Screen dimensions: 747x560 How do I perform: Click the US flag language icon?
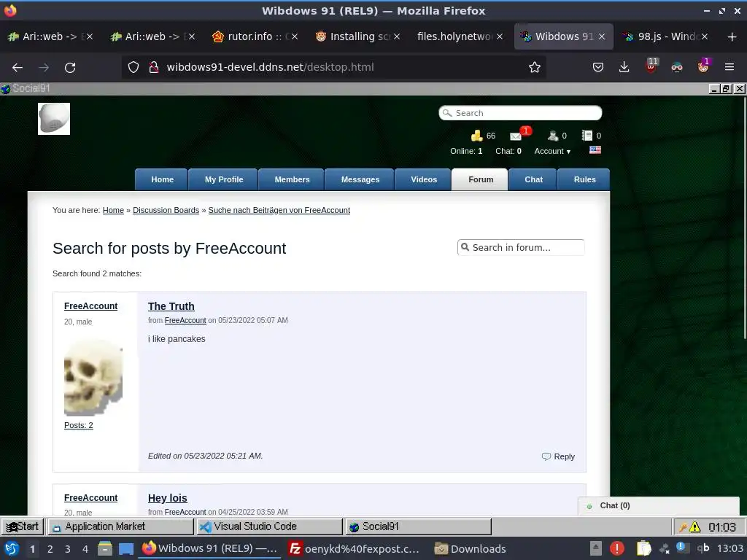pyautogui.click(x=595, y=150)
